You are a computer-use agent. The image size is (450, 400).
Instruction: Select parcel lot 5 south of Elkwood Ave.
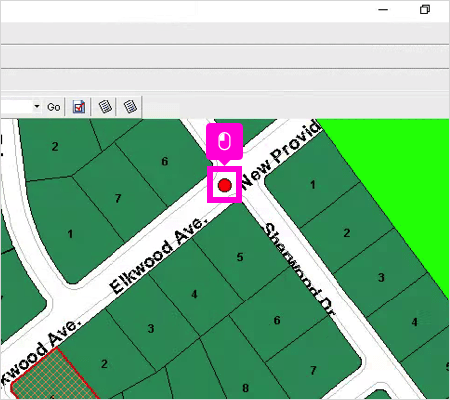tap(240, 257)
